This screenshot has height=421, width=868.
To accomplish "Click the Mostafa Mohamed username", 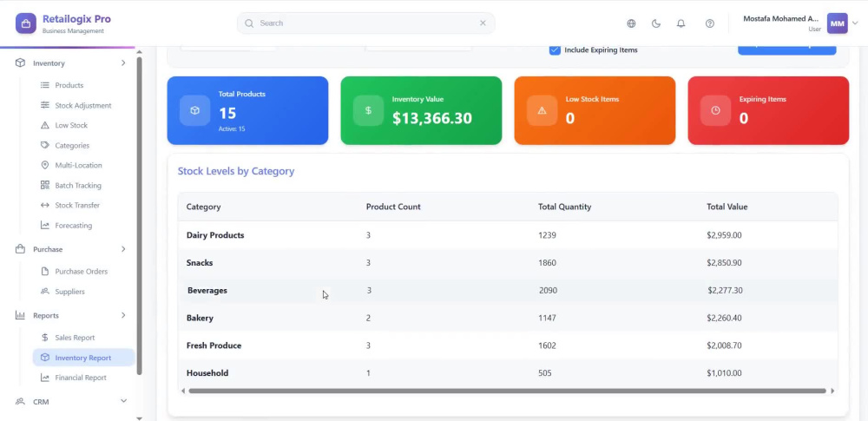I will point(780,19).
